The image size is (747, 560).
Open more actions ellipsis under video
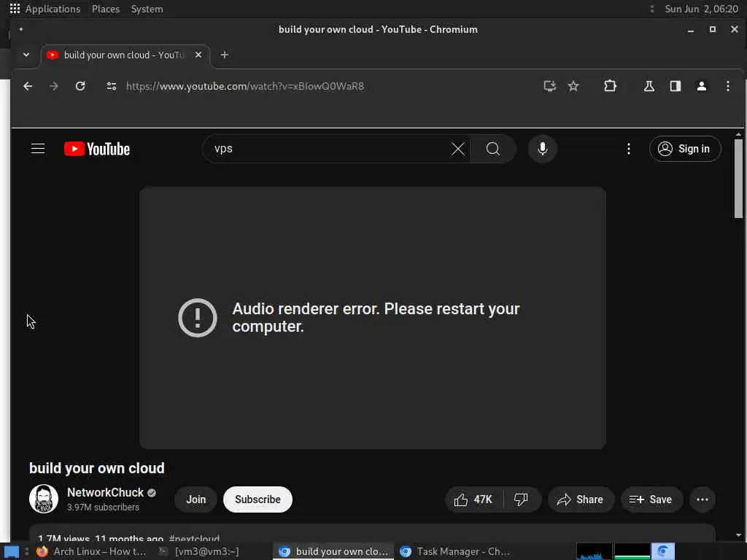[x=703, y=499]
